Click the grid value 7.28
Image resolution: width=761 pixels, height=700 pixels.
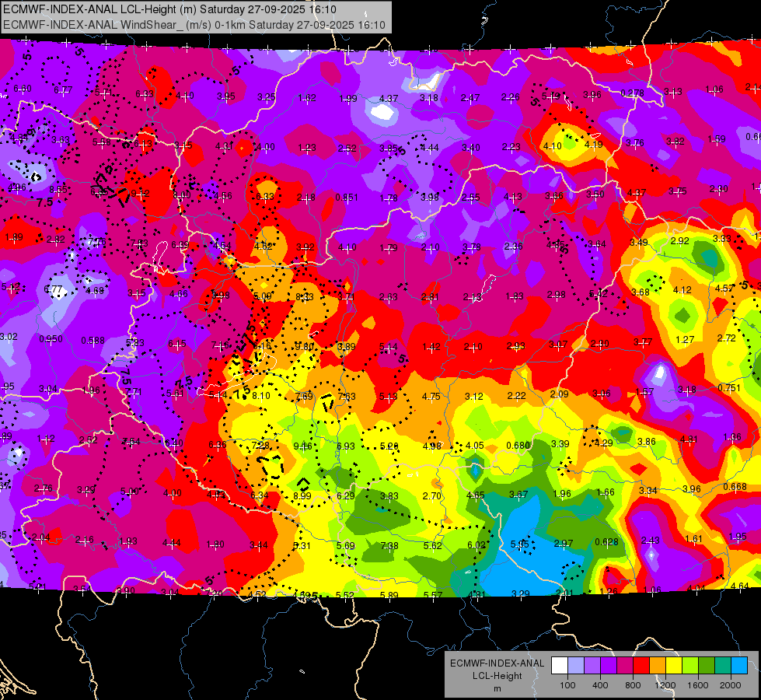point(260,446)
